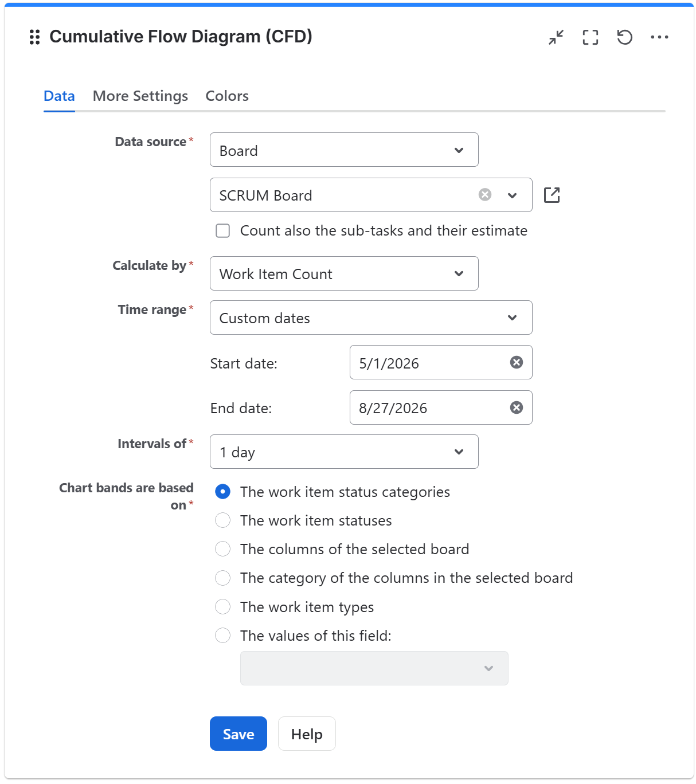Click the Chart bands are based on label
The image size is (696, 784).
(x=126, y=496)
